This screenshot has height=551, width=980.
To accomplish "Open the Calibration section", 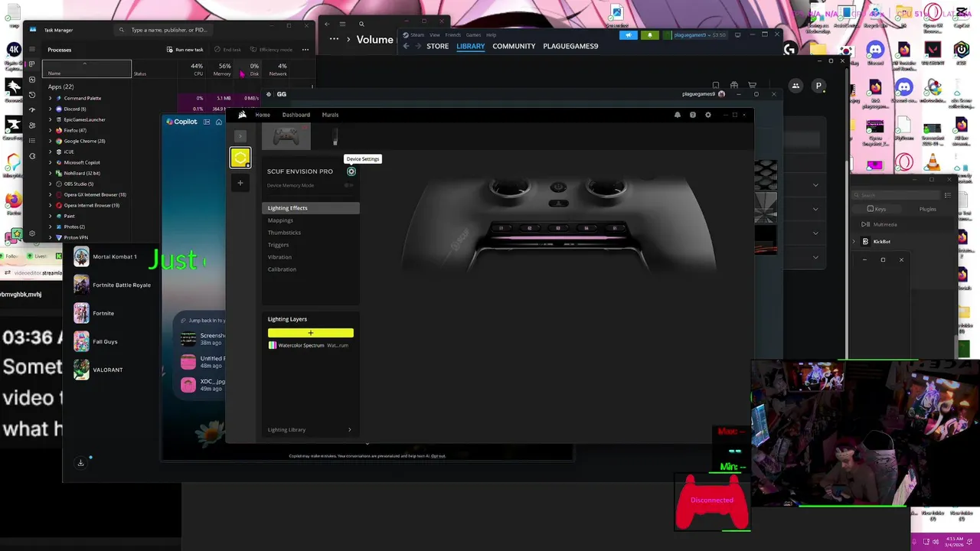I will click(x=282, y=269).
